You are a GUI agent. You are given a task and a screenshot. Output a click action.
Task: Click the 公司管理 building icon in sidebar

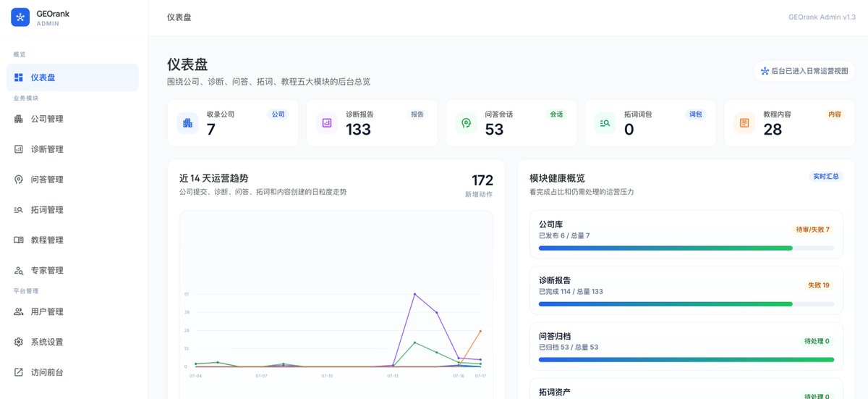point(18,119)
